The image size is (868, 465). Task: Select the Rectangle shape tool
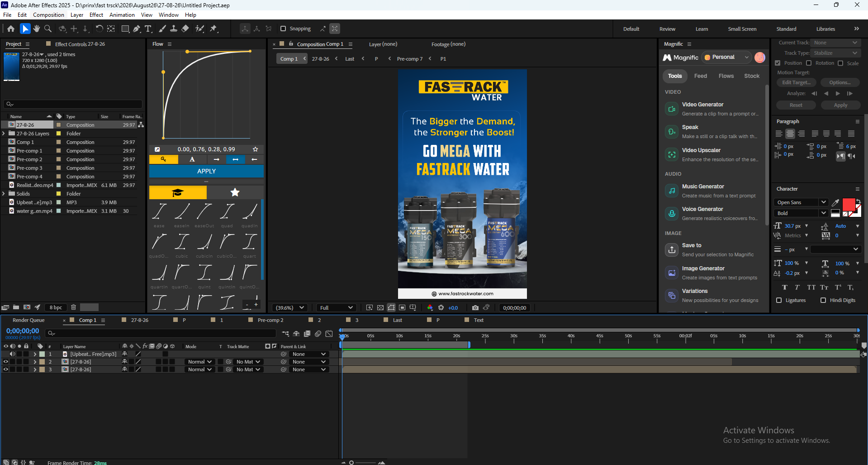[125, 29]
